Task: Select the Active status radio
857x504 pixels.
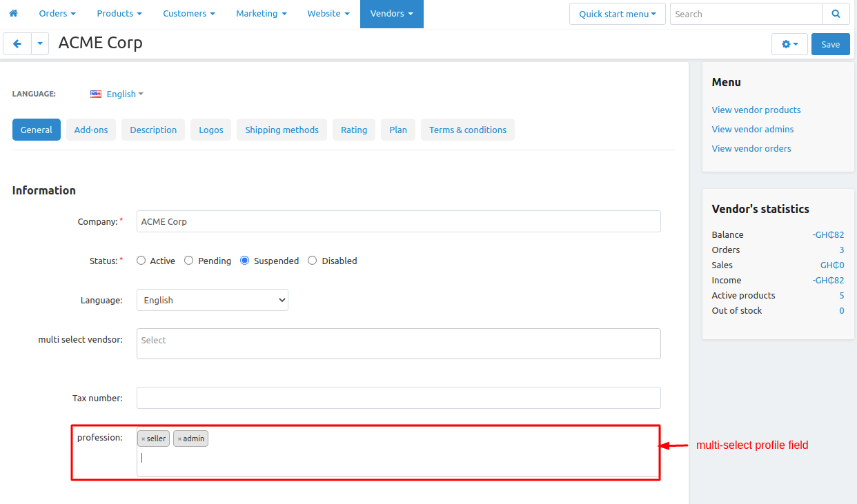Action: [x=141, y=261]
